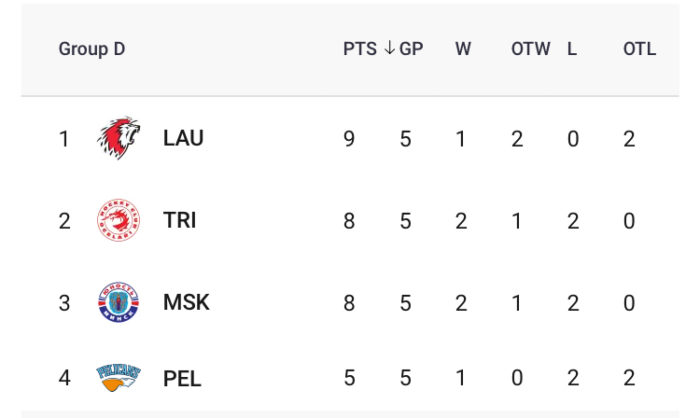Click rank number 1 in first row
The width and height of the screenshot is (700, 418).
[64, 139]
